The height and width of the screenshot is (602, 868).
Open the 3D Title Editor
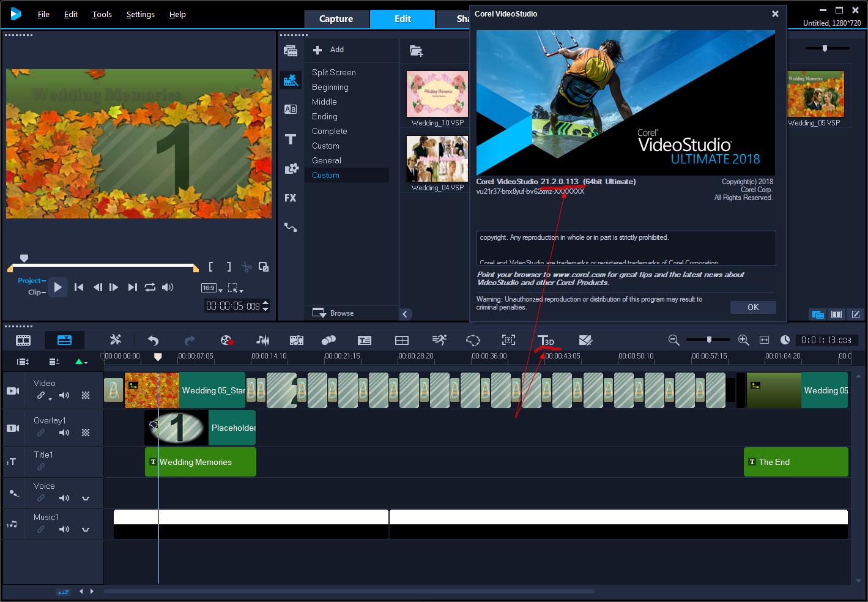click(546, 341)
